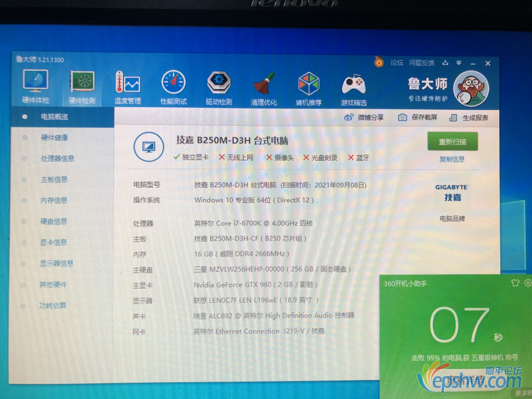Viewport: 532px width, 399px height.
Task: Click the GIGABYTE 技嘉 brand logo
Action: click(x=452, y=192)
